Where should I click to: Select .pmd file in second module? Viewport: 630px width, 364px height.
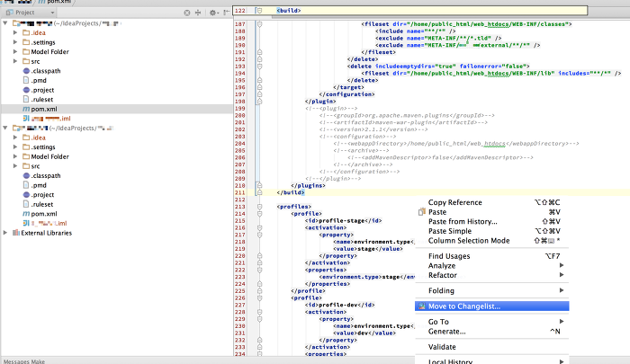[39, 185]
